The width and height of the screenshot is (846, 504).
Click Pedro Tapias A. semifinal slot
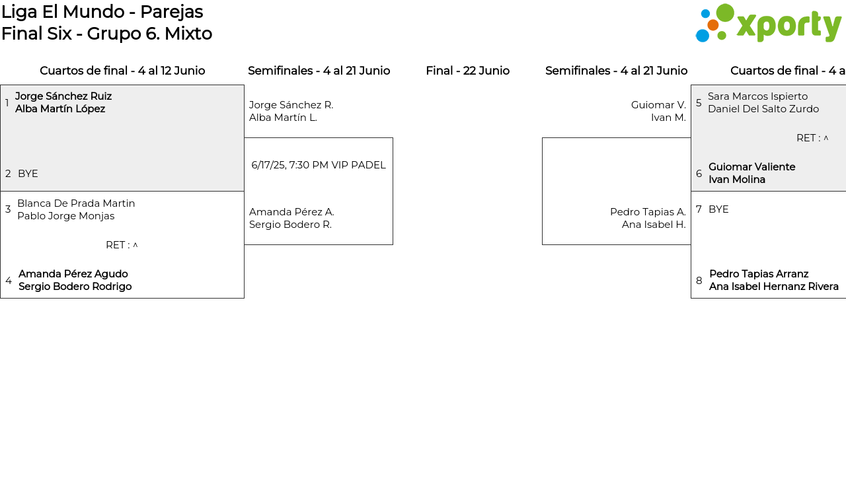(648, 218)
